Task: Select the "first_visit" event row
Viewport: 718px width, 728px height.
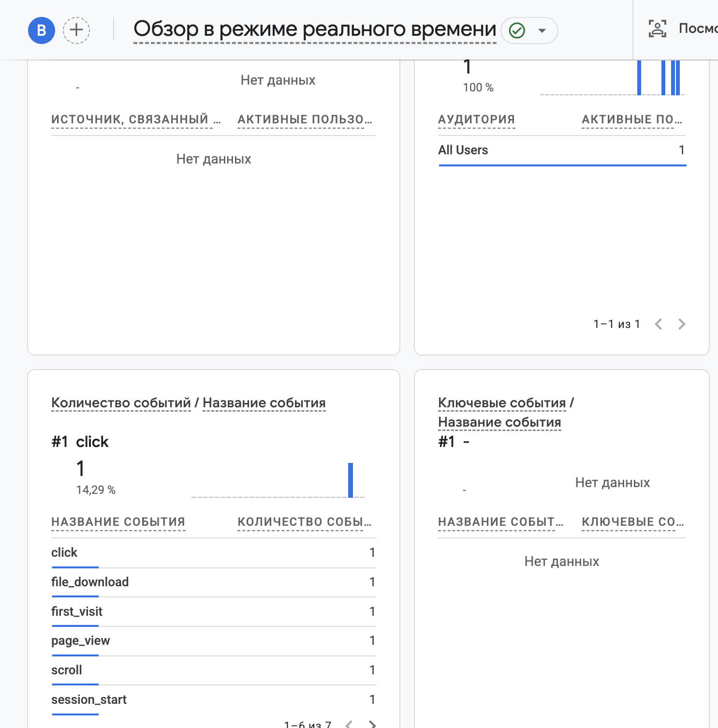Action: tap(213, 611)
